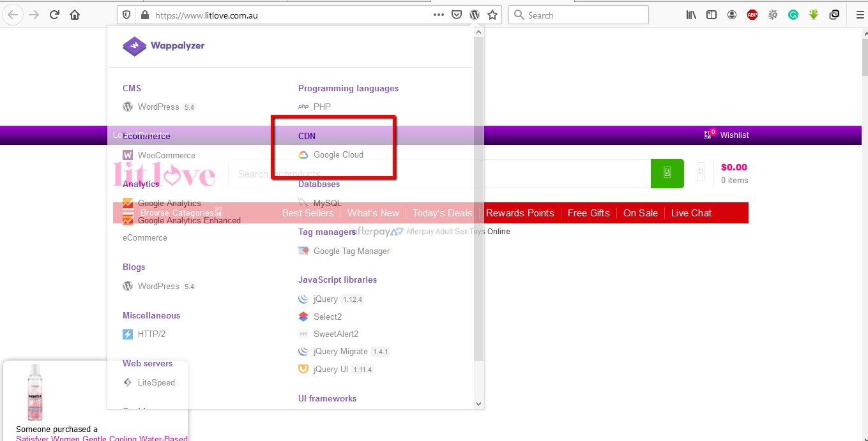Save page to Pocket icon
This screenshot has height=441, width=868.
click(457, 15)
